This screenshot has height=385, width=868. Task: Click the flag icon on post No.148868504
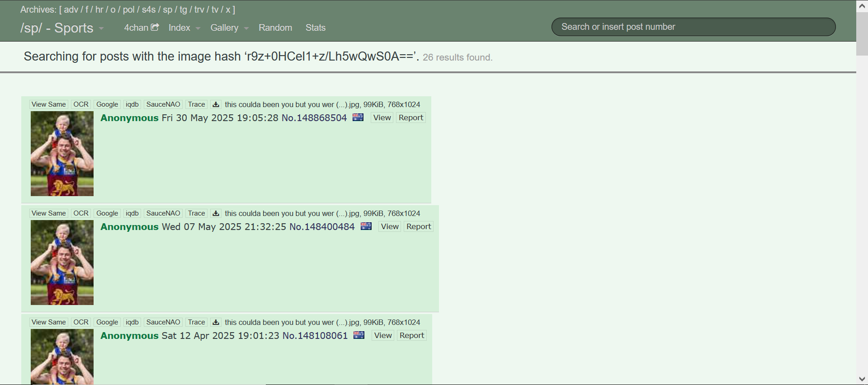click(x=358, y=117)
